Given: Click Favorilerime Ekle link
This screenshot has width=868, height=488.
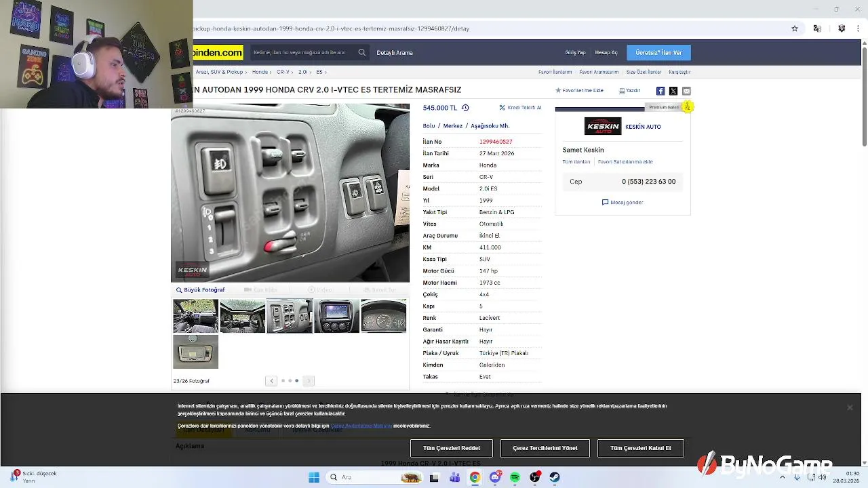Looking at the screenshot, I should (x=580, y=91).
